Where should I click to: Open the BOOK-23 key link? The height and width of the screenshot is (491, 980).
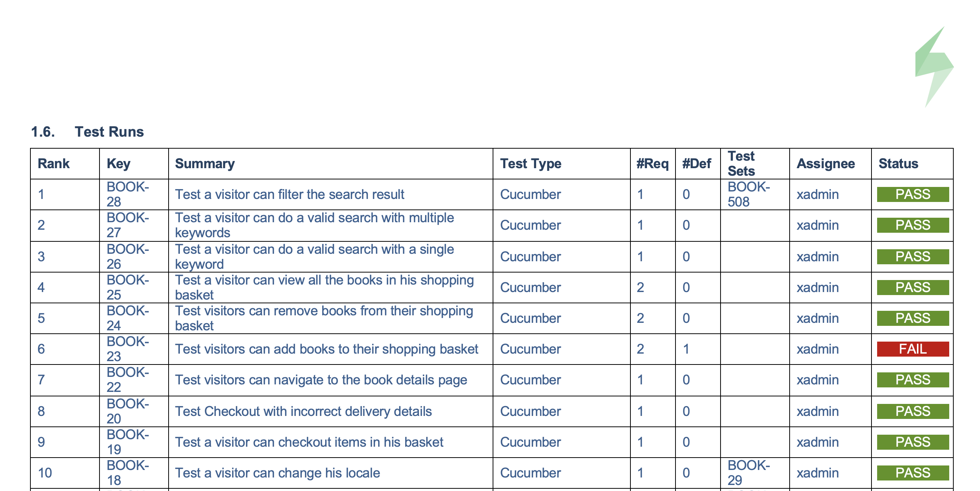pos(127,349)
